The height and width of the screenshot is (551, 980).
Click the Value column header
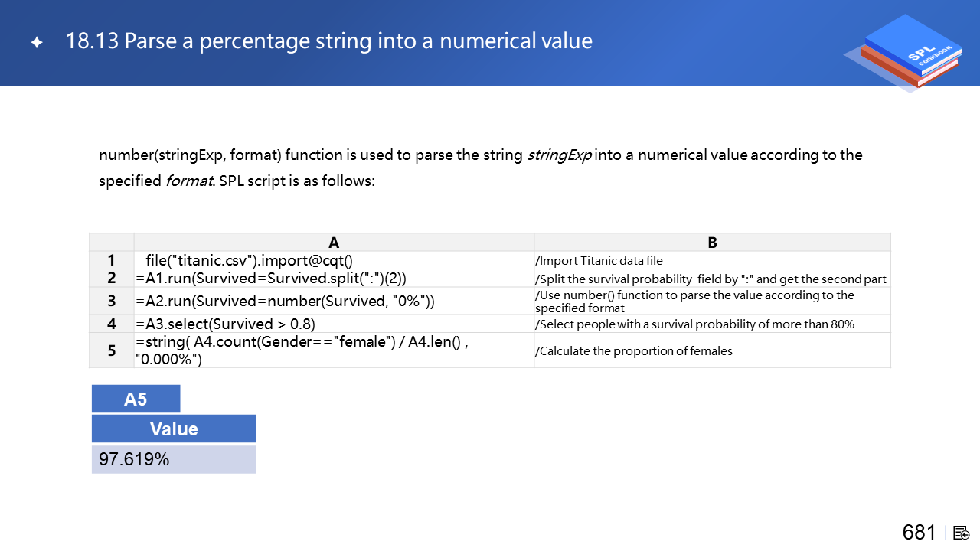174,429
